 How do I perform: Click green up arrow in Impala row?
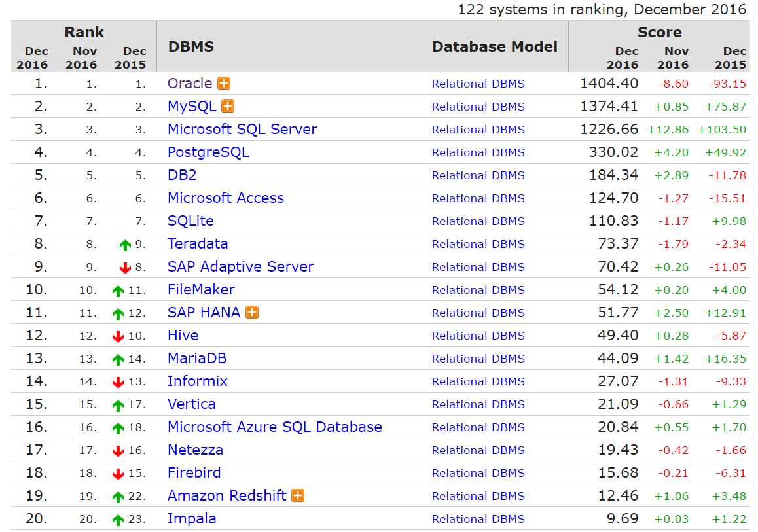118,520
